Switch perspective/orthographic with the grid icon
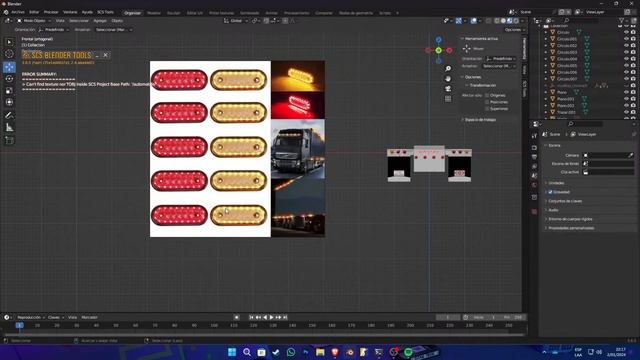Image resolution: width=640 pixels, height=360 pixels. pos(448,98)
